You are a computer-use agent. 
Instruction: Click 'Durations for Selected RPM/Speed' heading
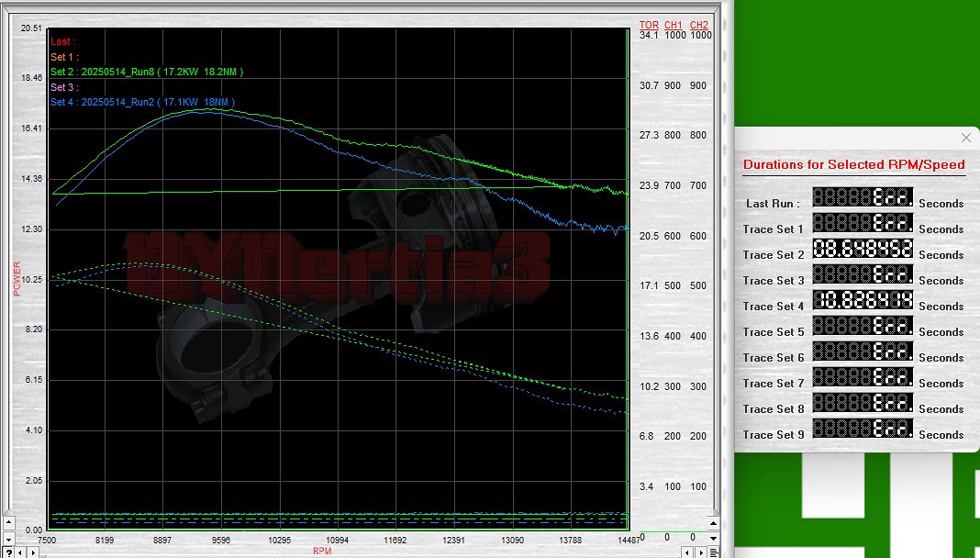tap(853, 164)
